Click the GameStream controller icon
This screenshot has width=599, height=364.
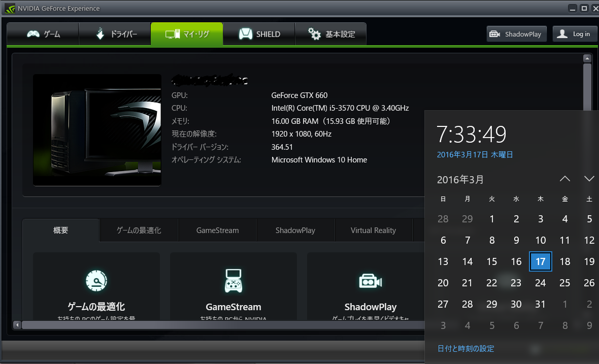233,281
